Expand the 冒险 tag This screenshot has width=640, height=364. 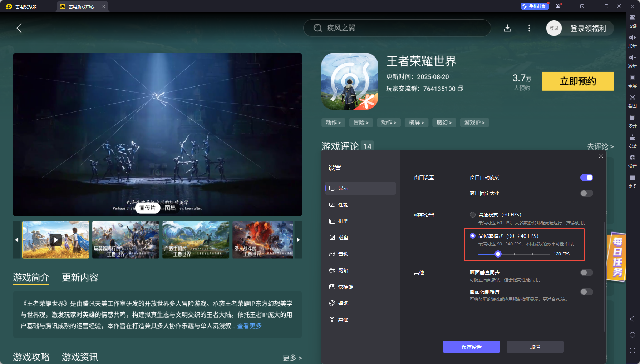pyautogui.click(x=361, y=123)
